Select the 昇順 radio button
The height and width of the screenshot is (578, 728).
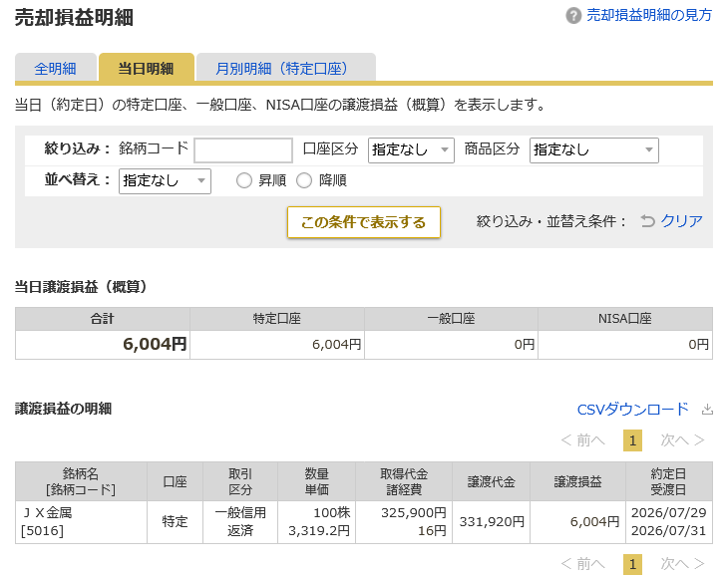tap(244, 180)
